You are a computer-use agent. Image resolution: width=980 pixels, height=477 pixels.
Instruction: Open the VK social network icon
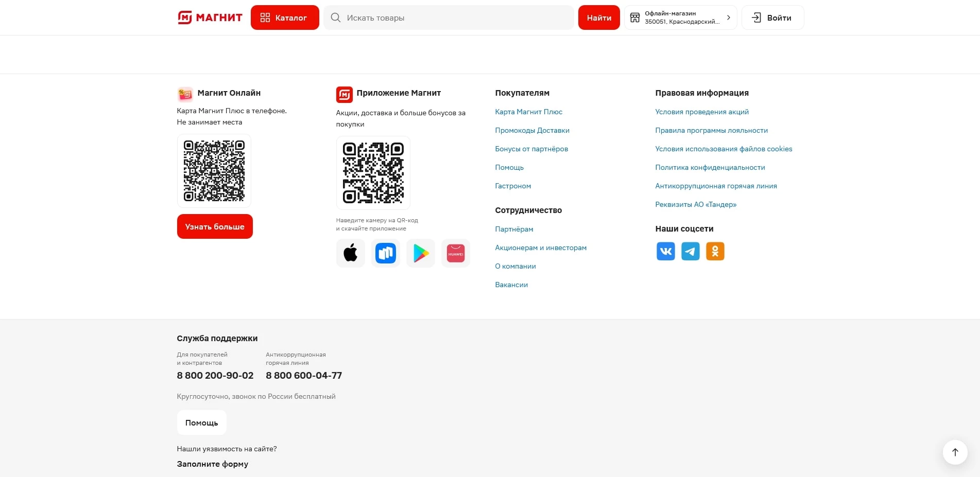(x=665, y=251)
